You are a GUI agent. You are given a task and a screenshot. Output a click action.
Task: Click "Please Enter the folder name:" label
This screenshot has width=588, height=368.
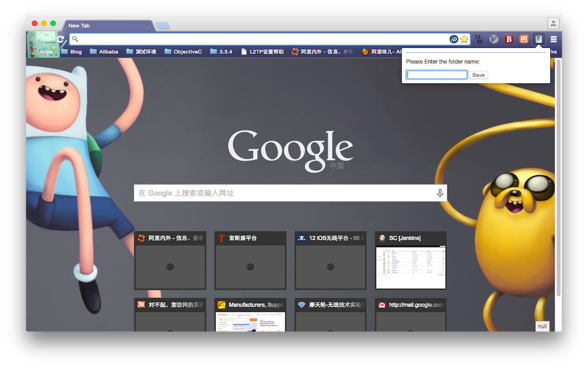[443, 62]
